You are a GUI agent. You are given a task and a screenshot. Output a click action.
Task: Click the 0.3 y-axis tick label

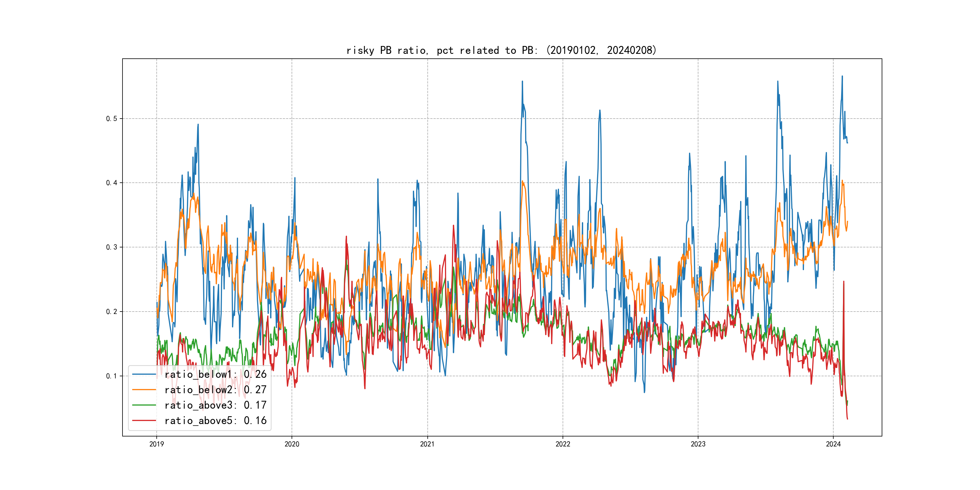pyautogui.click(x=112, y=247)
